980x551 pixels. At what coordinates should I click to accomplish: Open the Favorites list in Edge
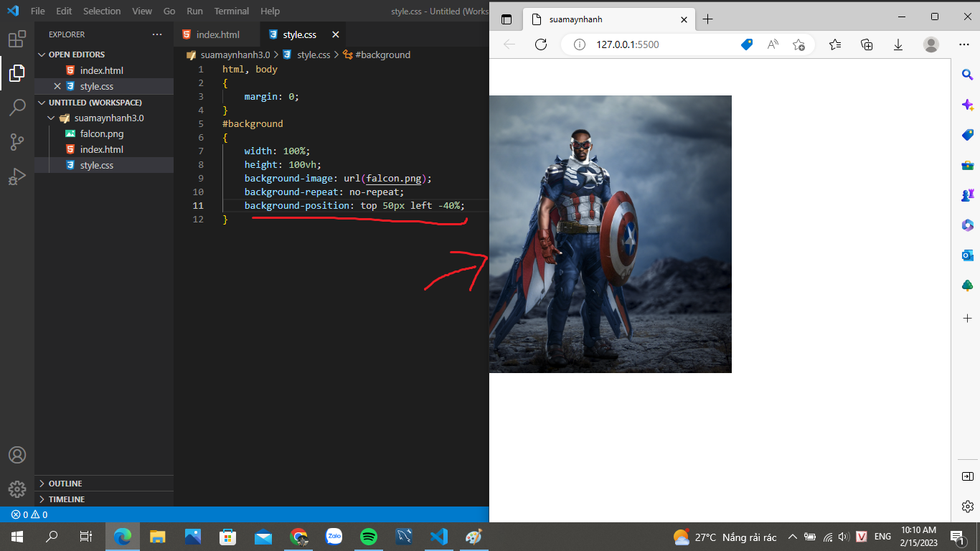835,44
